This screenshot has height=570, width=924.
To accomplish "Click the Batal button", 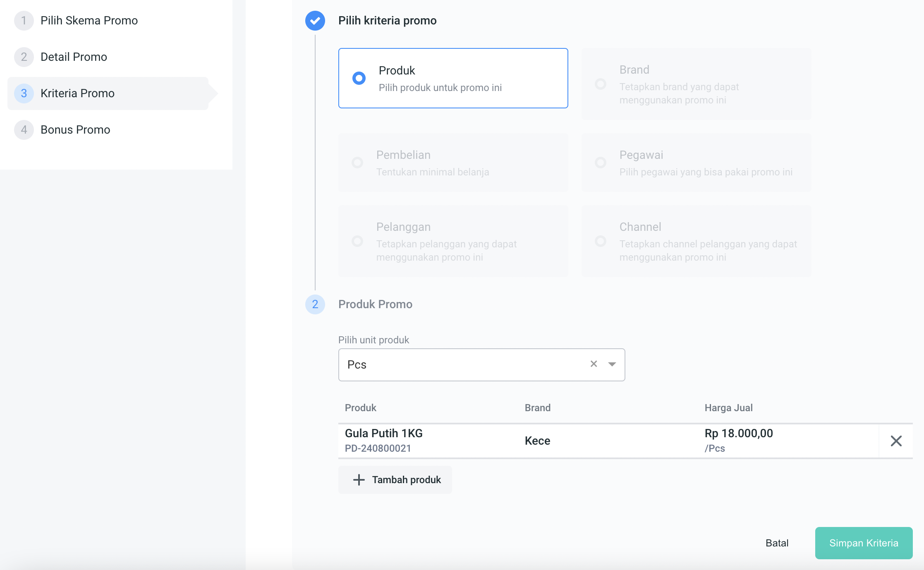I will click(777, 543).
